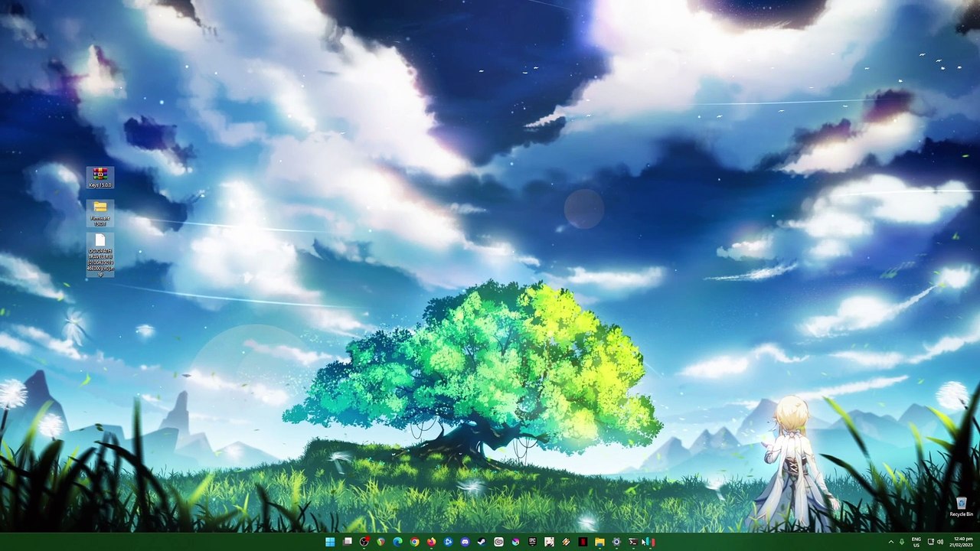980x551 pixels.
Task: Open File Explorer from the taskbar
Action: (x=599, y=542)
